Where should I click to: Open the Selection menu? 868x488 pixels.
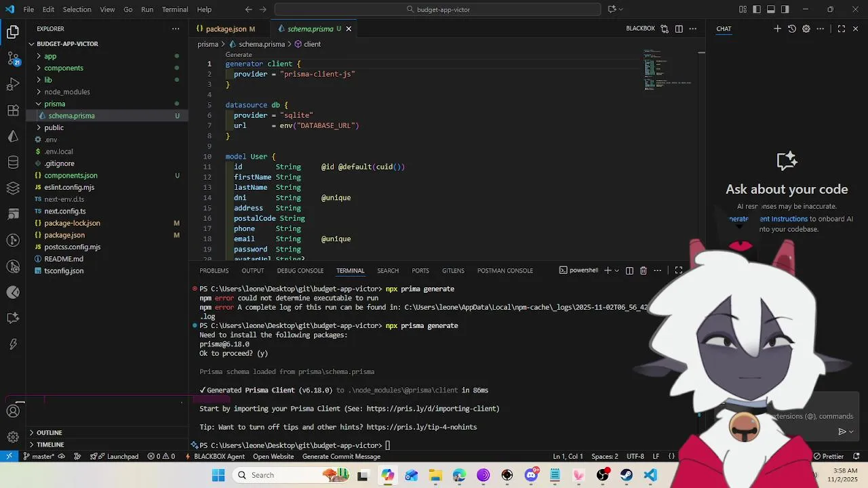pos(77,9)
